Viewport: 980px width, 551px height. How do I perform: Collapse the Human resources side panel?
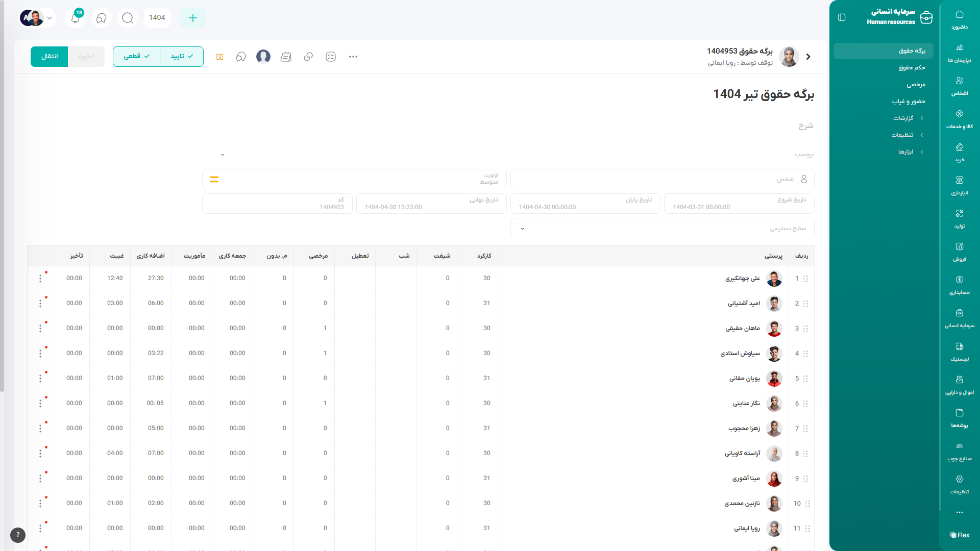coord(842,18)
